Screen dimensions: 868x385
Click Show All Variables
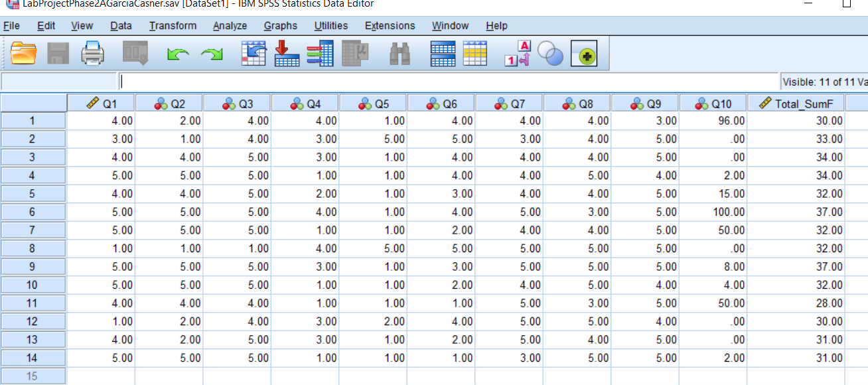(x=585, y=53)
